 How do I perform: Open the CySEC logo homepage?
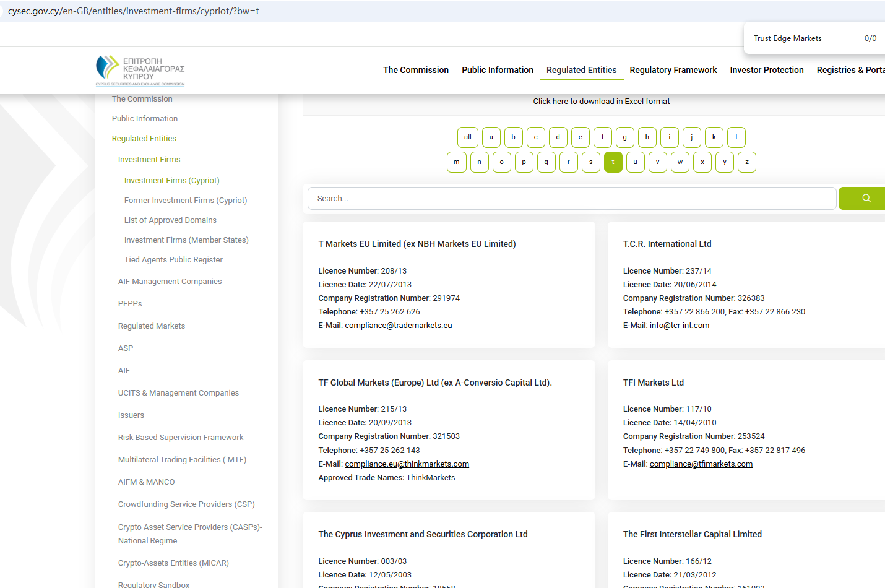pos(140,71)
